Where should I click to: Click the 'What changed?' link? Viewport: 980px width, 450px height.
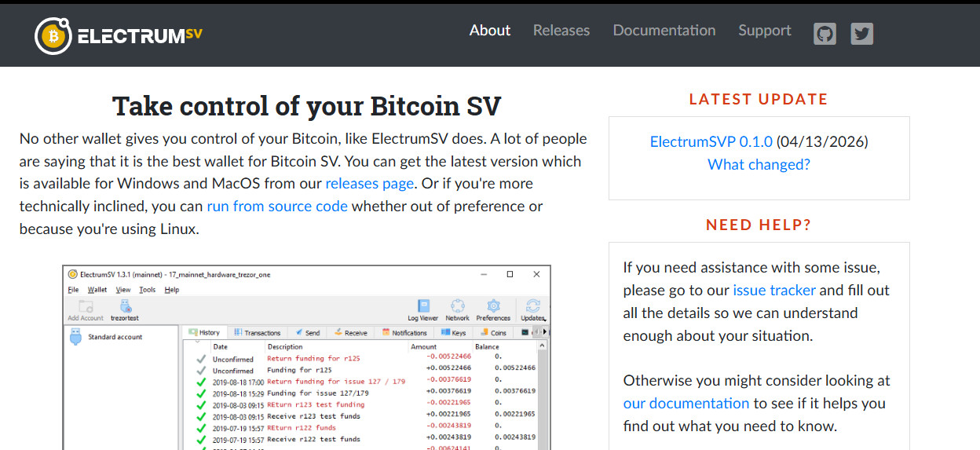[x=759, y=165]
